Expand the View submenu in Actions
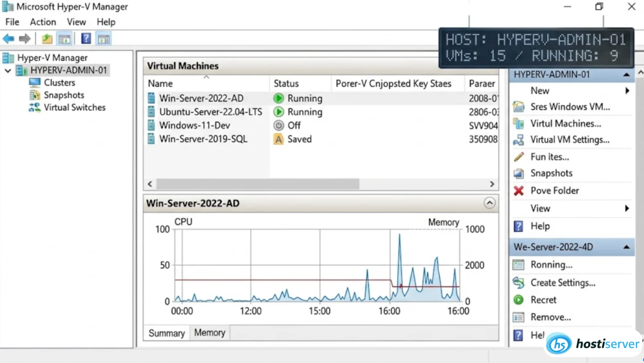 (627, 208)
